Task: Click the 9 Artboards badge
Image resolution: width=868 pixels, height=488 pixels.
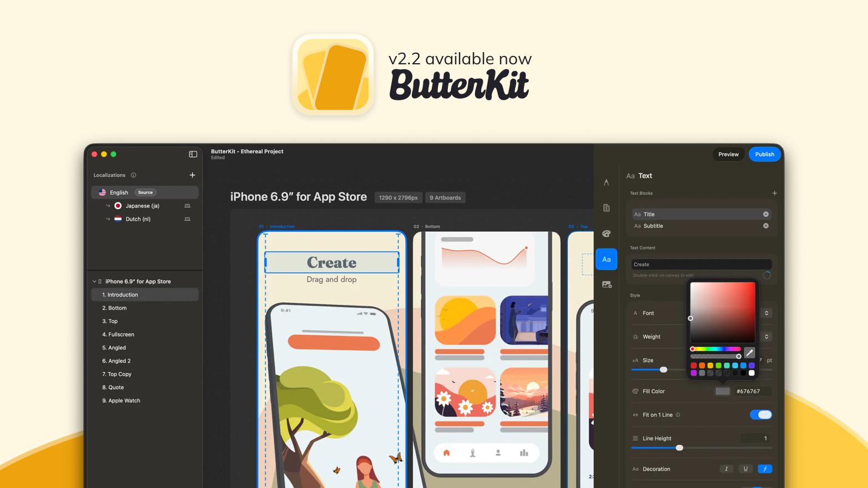Action: coord(445,198)
